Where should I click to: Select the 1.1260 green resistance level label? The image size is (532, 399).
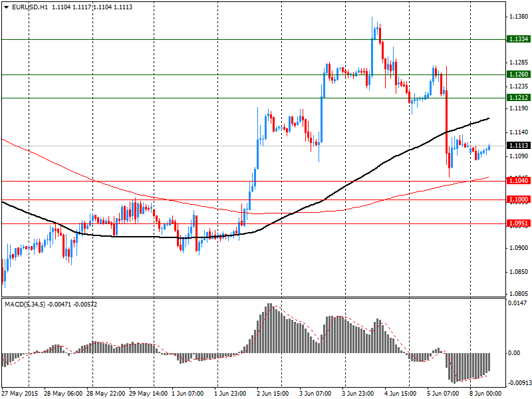point(518,74)
